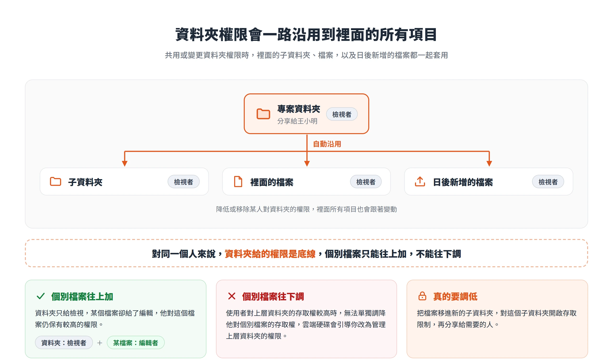
Task: Click the 檢視者 badge in 裡面的檔案 row
Action: coord(366,182)
